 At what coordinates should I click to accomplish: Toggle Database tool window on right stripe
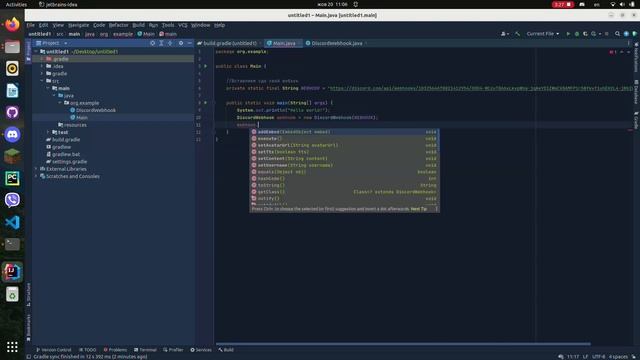(x=636, y=92)
